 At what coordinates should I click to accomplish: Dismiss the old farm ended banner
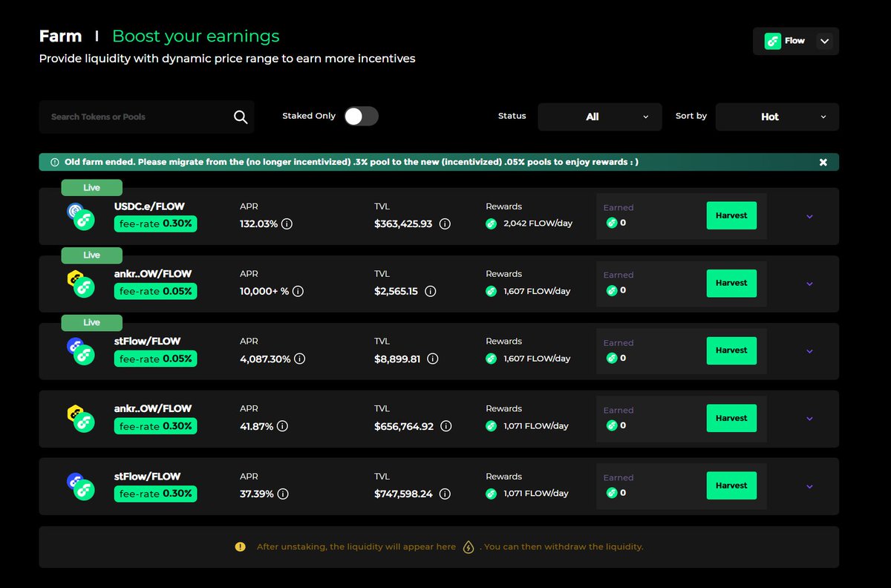coord(823,162)
